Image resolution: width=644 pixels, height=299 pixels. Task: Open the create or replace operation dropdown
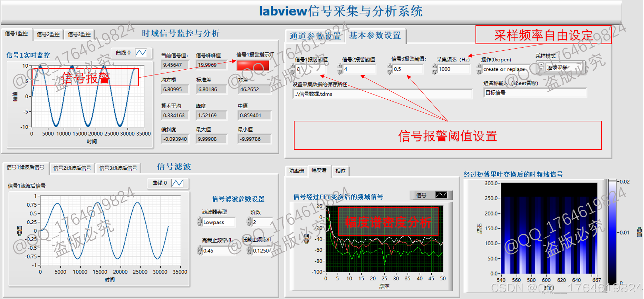point(506,69)
